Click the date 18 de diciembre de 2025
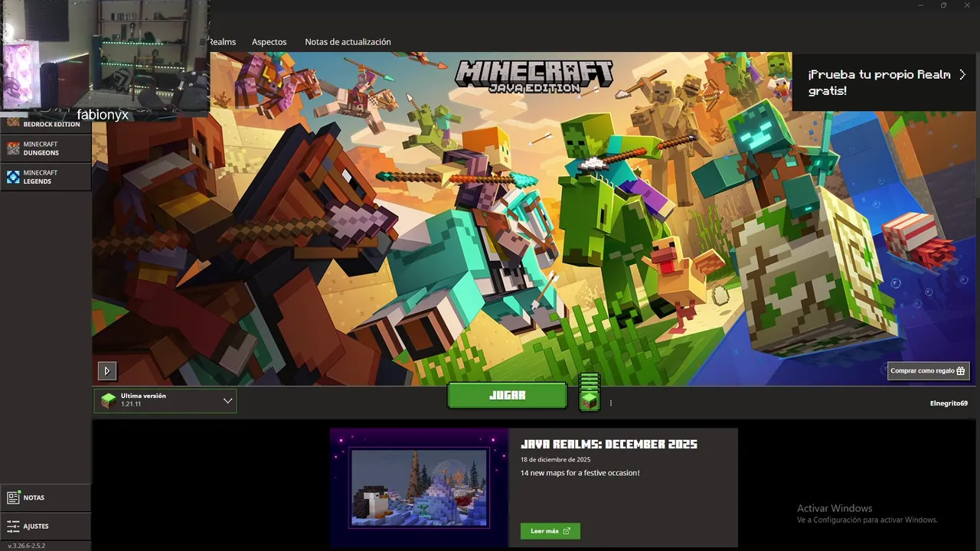 click(x=555, y=459)
